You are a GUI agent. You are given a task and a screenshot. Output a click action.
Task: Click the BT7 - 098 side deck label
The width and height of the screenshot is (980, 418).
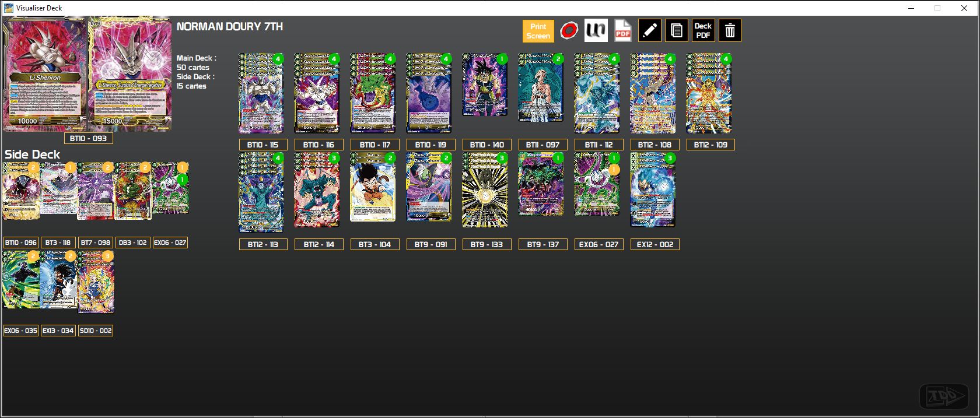coord(96,243)
